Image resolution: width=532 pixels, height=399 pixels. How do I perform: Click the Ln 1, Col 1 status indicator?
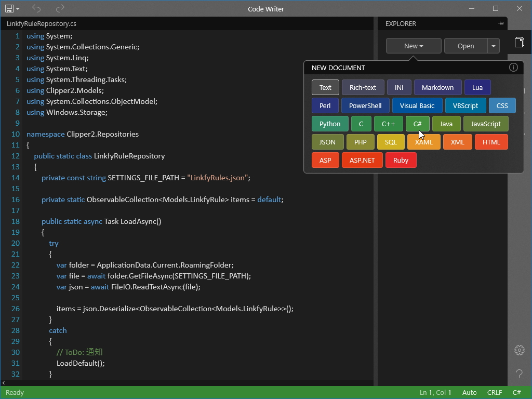point(435,393)
